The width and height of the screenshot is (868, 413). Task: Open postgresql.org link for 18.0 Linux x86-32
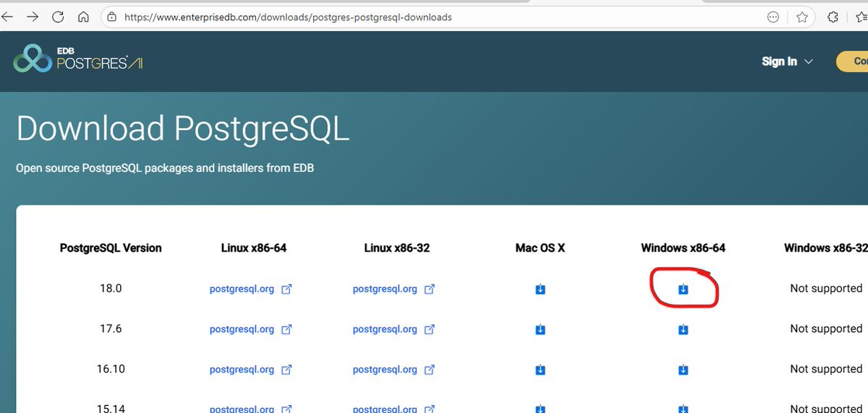394,289
